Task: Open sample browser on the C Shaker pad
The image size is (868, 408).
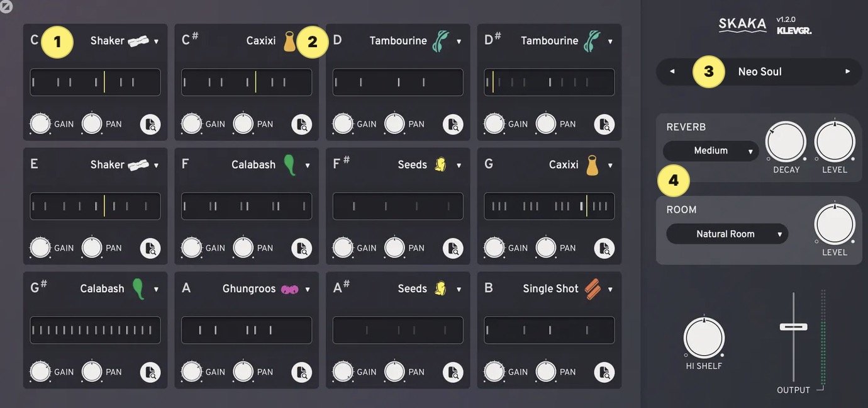Action: pyautogui.click(x=150, y=124)
